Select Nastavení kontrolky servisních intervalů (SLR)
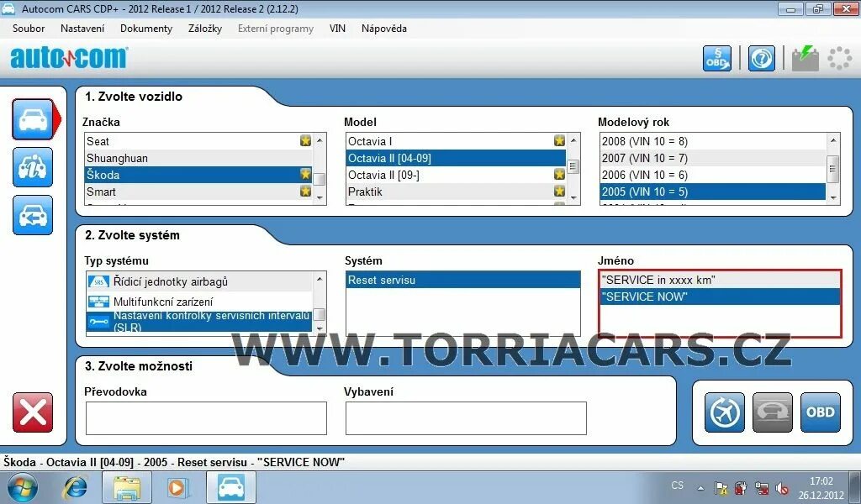This screenshot has height=504, width=861. point(198,322)
